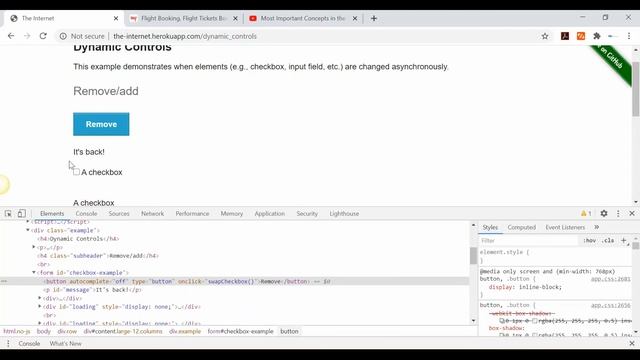Open the Network panel tab
This screenshot has width=640, height=360.
pos(152,213)
